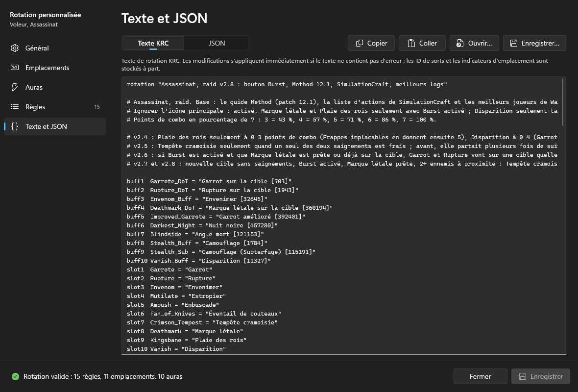Image resolution: width=578 pixels, height=392 pixels.
Task: Click the Rotation valide status text
Action: point(103,376)
